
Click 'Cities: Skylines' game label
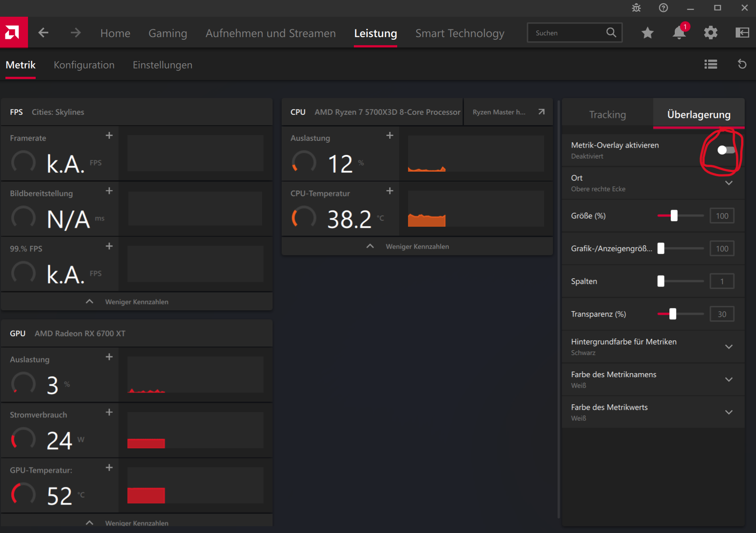pyautogui.click(x=58, y=112)
